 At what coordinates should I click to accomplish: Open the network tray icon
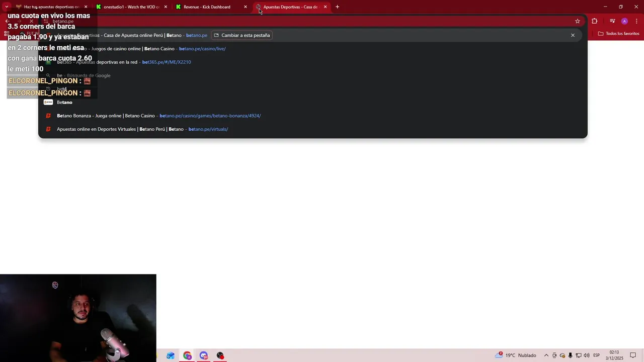pyautogui.click(x=579, y=355)
